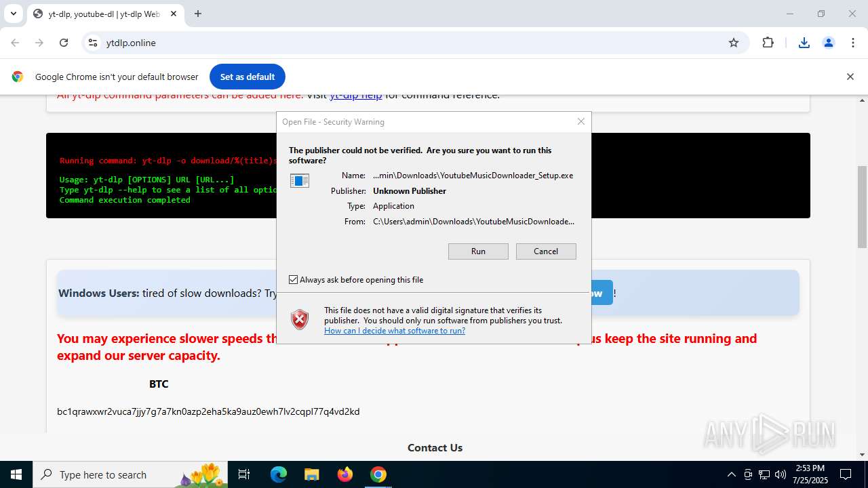This screenshot has width=868, height=488.
Task: Open volume control in system tray
Action: [x=781, y=474]
